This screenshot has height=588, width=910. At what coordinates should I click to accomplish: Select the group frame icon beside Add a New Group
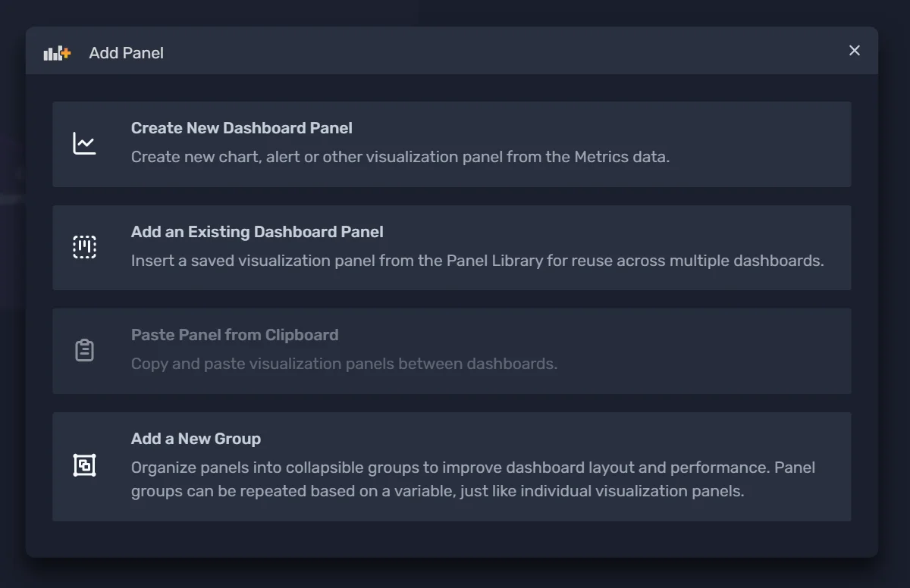click(x=84, y=465)
